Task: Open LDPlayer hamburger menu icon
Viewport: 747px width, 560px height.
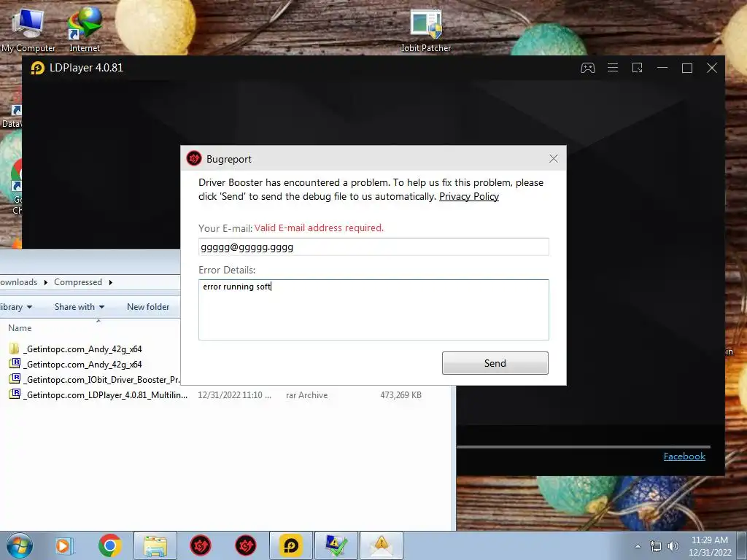Action: pyautogui.click(x=613, y=68)
